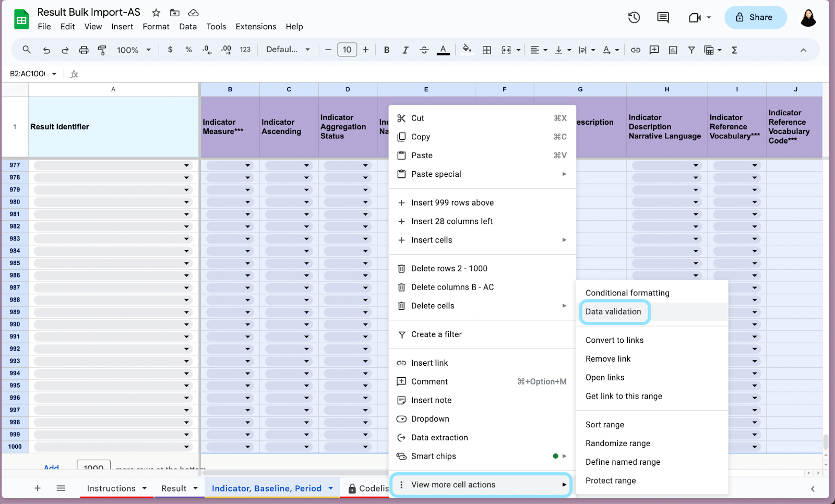This screenshot has height=504, width=835.
Task: Click the Strikethrough icon
Action: coord(424,50)
